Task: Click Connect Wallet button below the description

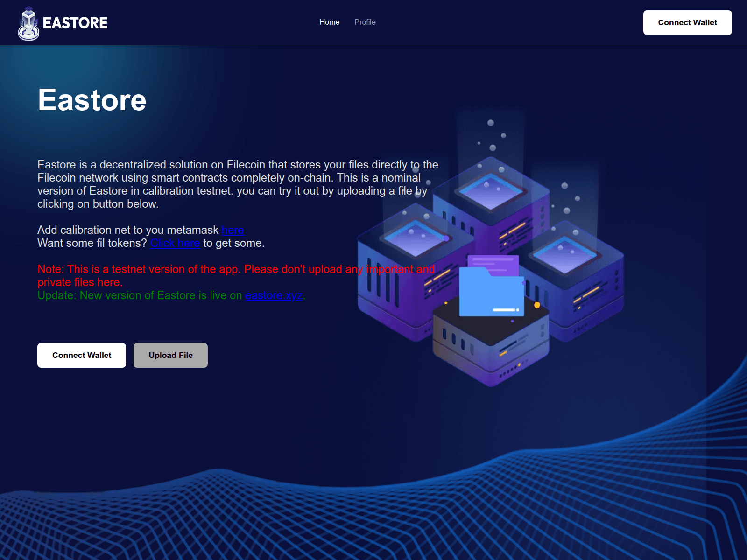Action: [82, 355]
